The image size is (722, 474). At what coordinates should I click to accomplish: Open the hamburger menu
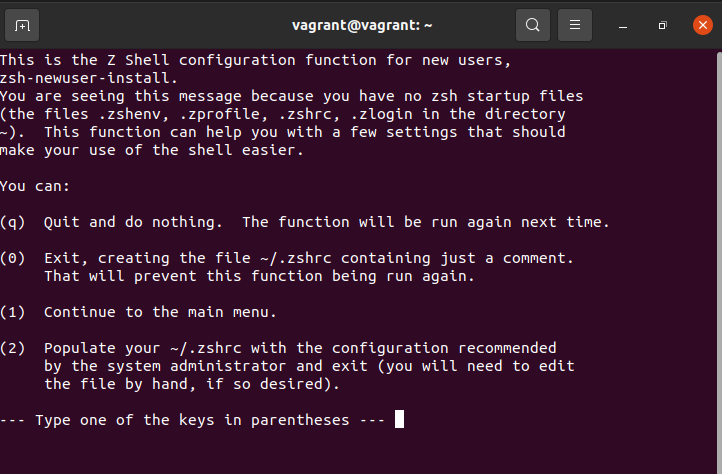pyautogui.click(x=575, y=24)
